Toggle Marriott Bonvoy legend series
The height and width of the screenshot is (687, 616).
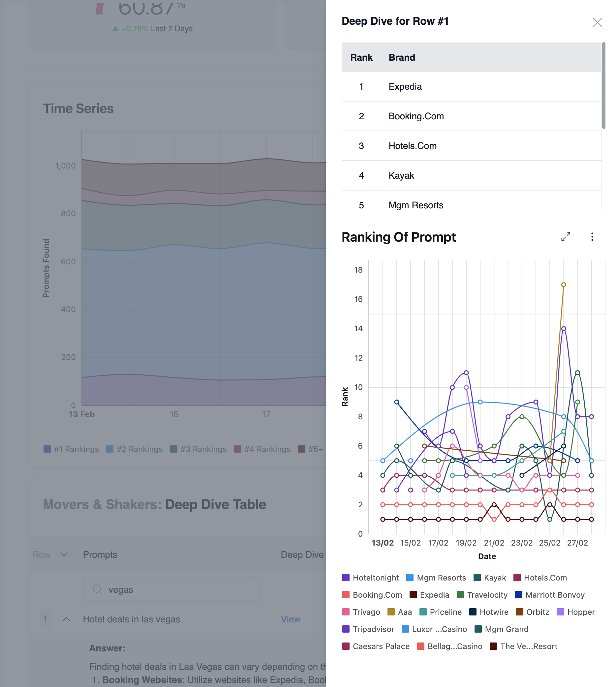550,595
